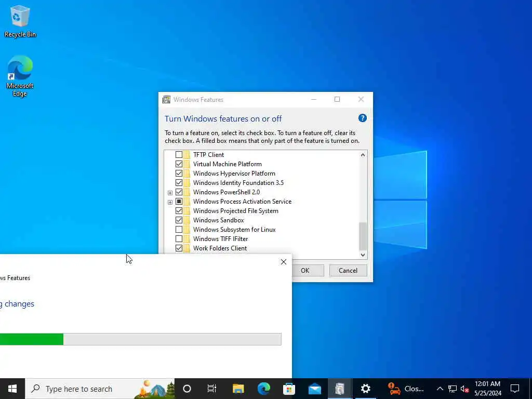The image size is (532, 399).
Task: Open Task View on the taskbar
Action: point(212,389)
